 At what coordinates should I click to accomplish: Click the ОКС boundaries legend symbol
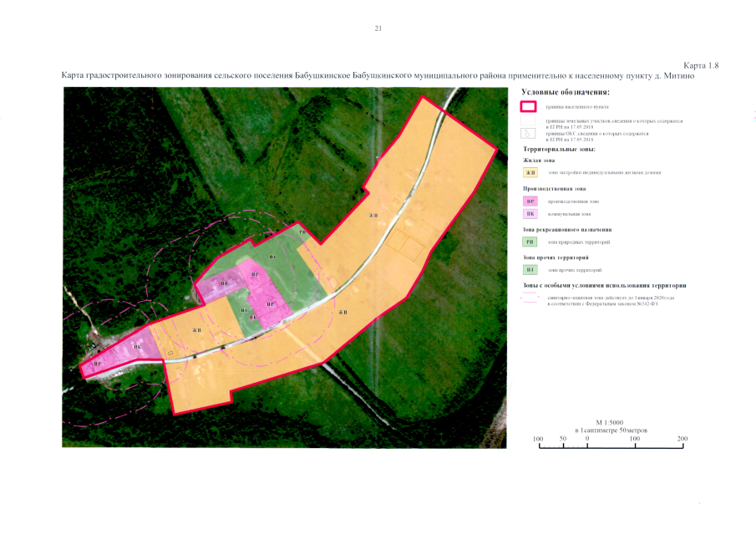(x=528, y=134)
